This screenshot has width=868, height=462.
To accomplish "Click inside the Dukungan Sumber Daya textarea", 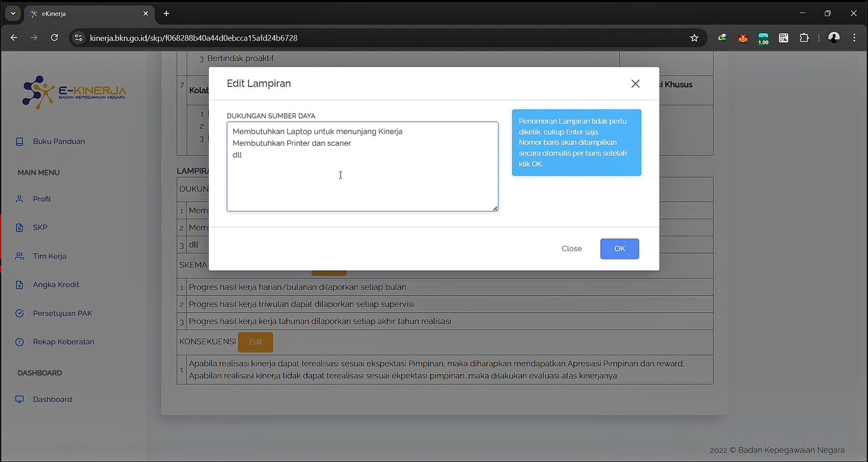I will point(362,176).
